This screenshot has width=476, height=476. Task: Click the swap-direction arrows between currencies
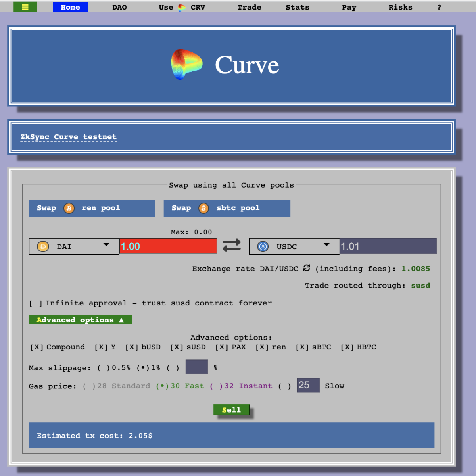(x=232, y=246)
